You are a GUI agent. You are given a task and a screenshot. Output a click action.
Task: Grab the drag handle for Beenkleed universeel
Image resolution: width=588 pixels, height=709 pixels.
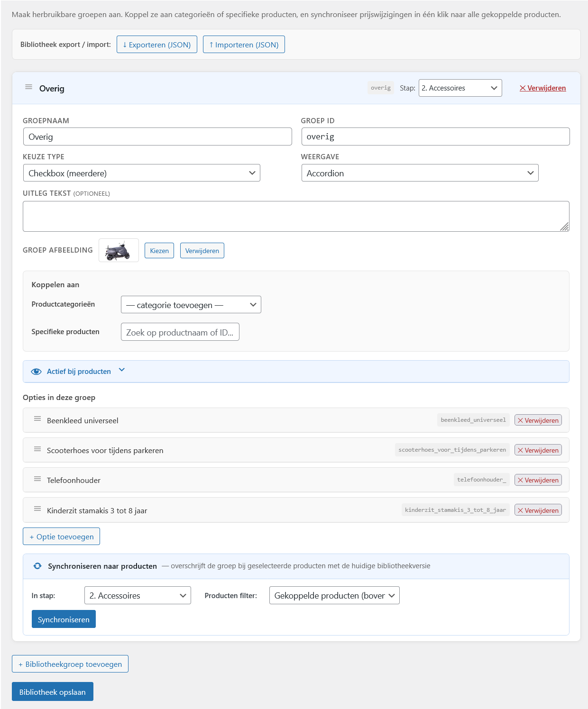[x=37, y=419]
